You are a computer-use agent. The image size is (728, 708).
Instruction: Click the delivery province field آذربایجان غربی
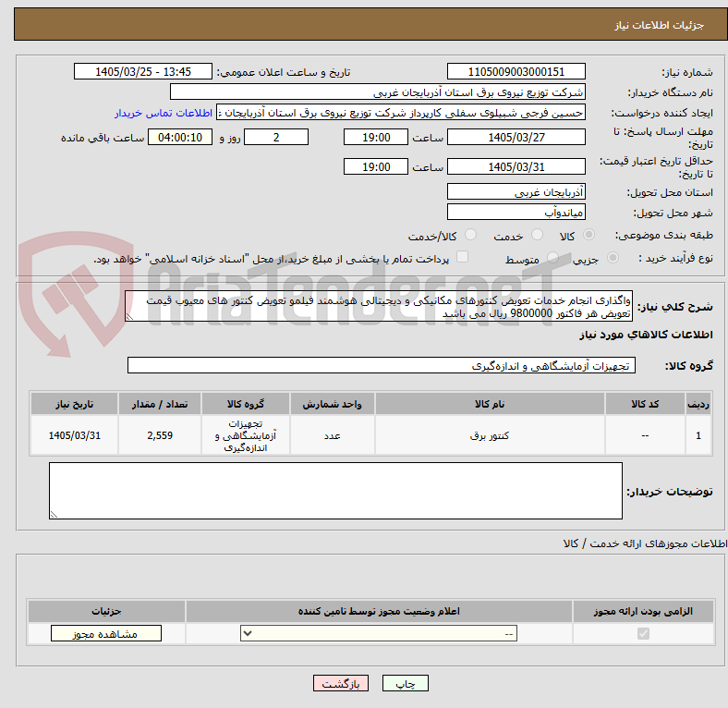point(516,191)
